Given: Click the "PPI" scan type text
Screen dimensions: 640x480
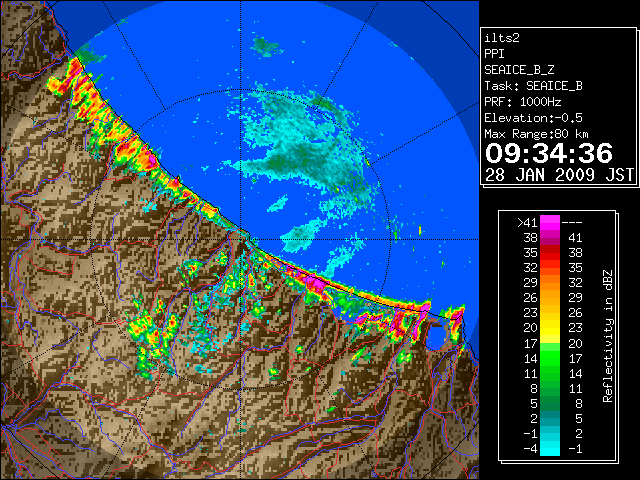Looking at the screenshot, I should click(494, 54).
